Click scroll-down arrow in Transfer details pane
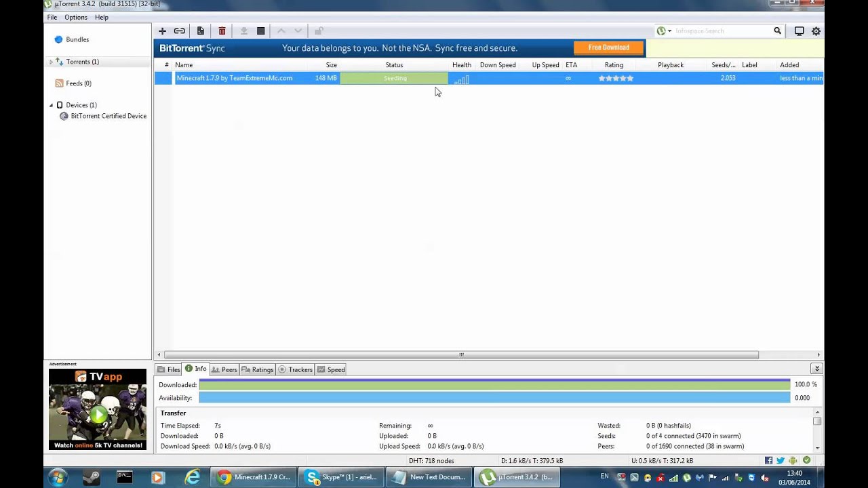 point(817,447)
